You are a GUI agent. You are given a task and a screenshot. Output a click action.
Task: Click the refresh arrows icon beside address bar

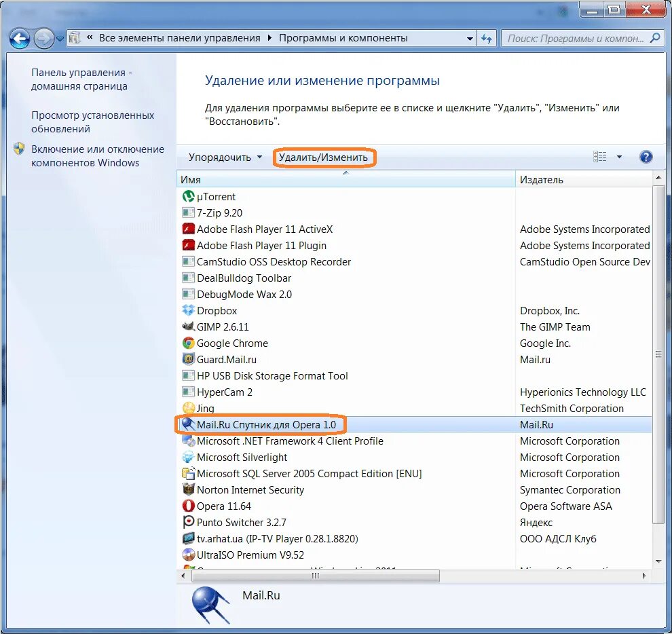487,38
